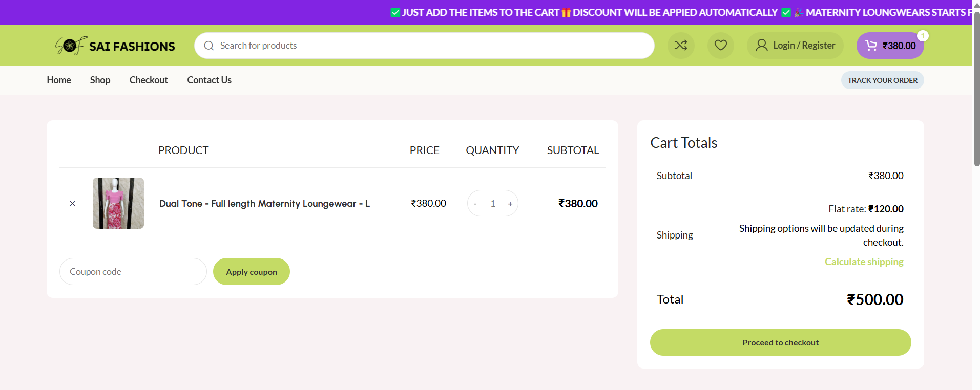Image resolution: width=980 pixels, height=390 pixels.
Task: Open the Checkout menu link
Action: point(149,80)
